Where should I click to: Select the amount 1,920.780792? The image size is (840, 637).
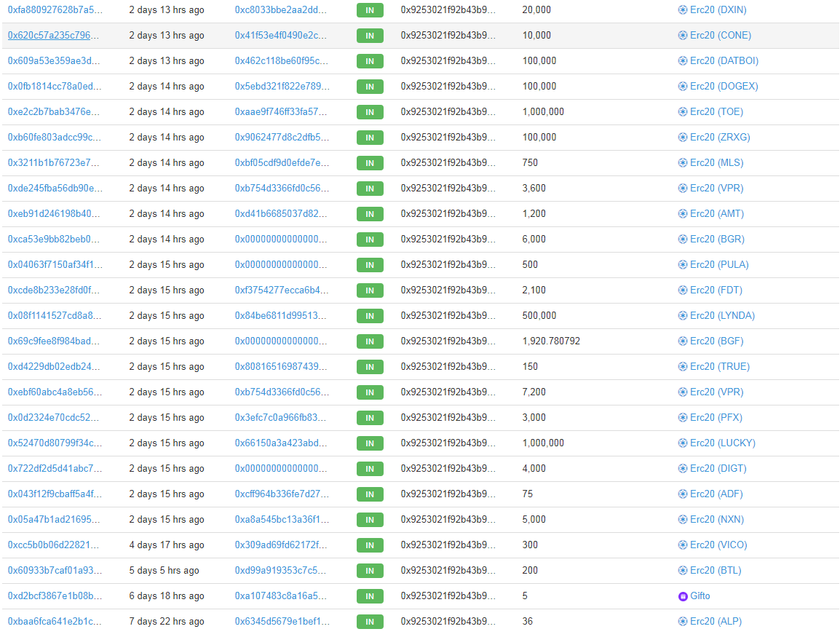coord(551,341)
